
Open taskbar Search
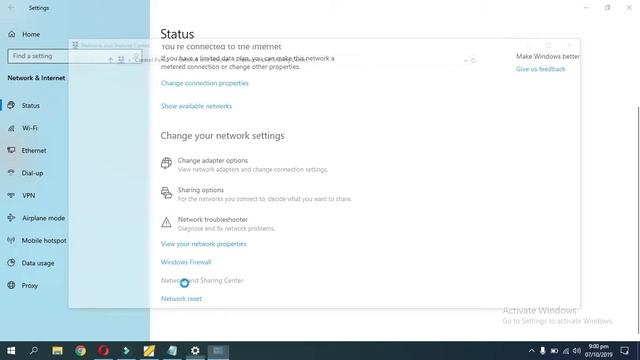tap(34, 351)
